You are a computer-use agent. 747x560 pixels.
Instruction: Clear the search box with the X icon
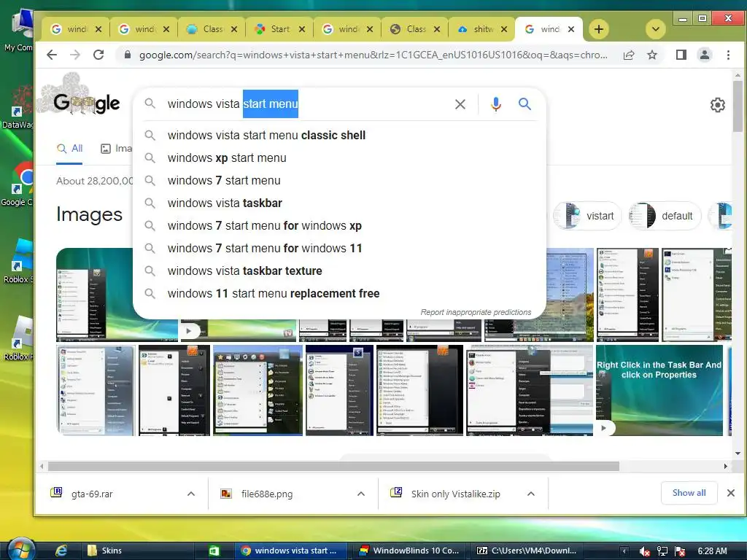tap(460, 104)
